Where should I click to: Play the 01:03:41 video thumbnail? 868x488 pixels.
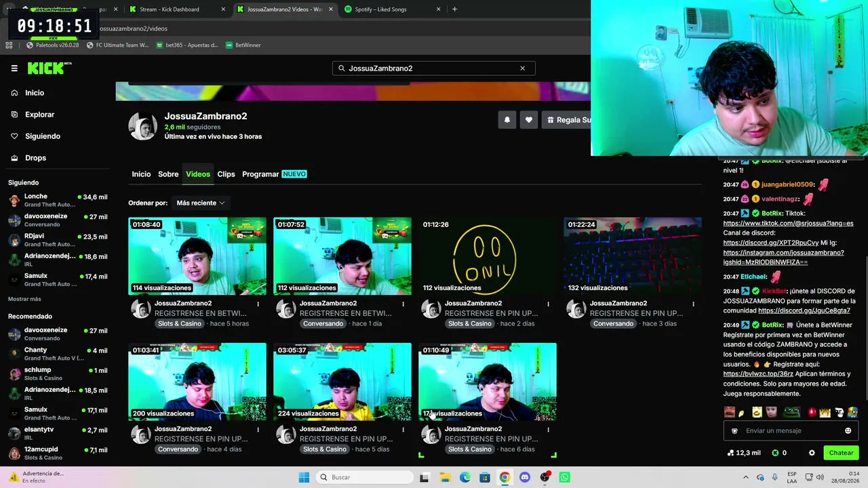(197, 382)
